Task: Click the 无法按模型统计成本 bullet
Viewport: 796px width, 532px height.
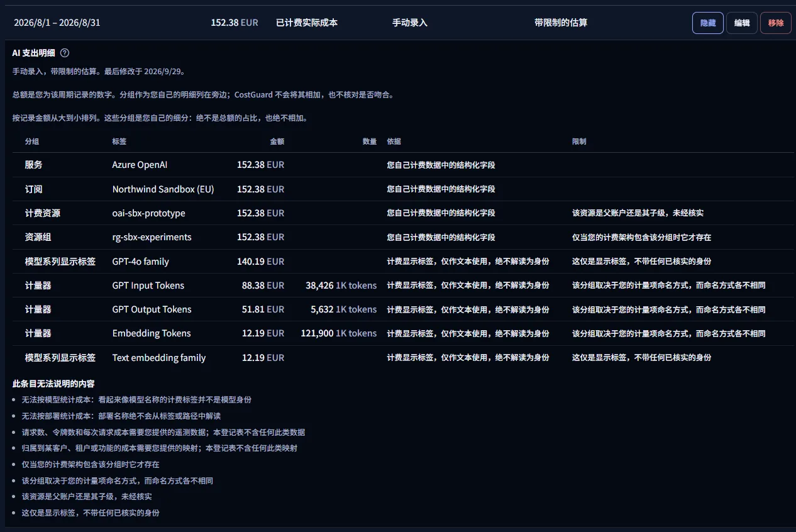Action: [x=136, y=400]
